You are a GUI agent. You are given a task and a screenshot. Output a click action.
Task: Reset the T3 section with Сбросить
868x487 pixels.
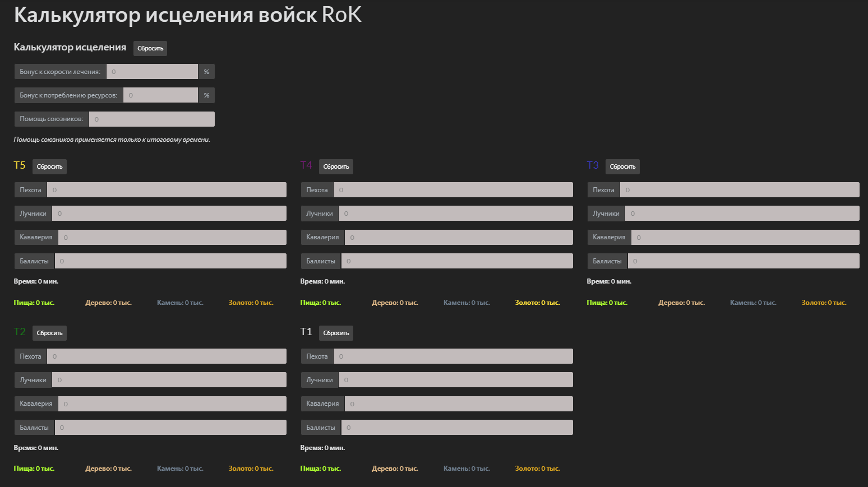point(622,166)
